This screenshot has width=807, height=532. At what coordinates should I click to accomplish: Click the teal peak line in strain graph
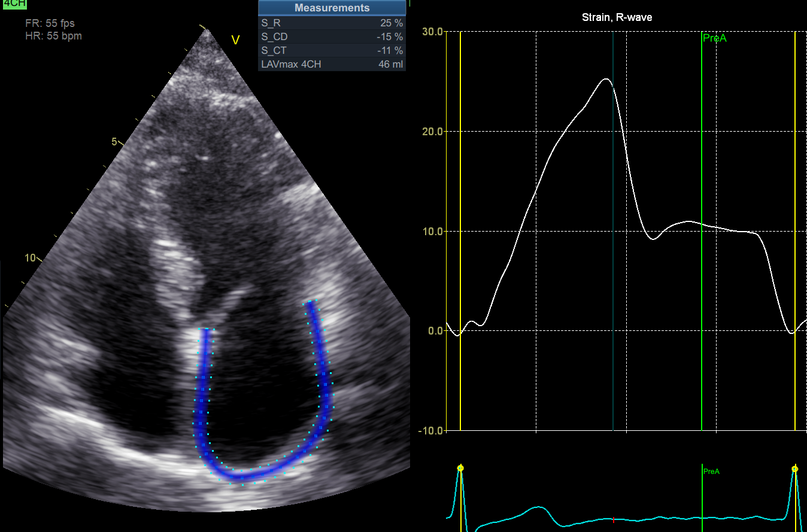[x=613, y=239]
